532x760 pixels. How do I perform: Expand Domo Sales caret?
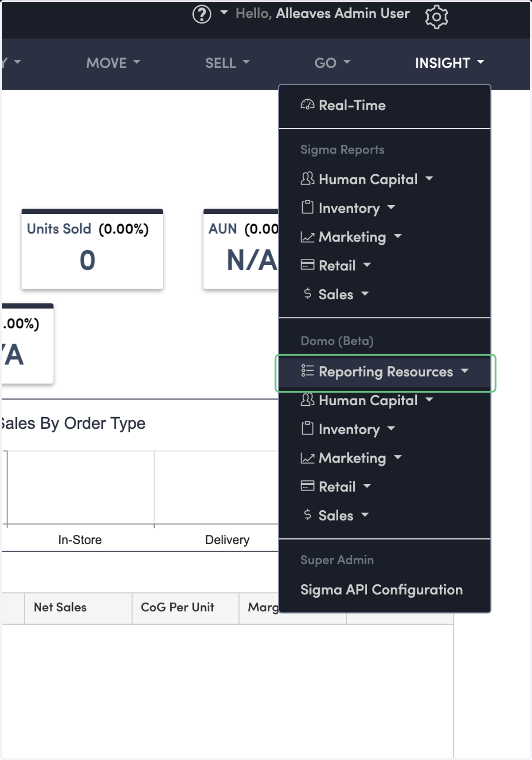[365, 515]
